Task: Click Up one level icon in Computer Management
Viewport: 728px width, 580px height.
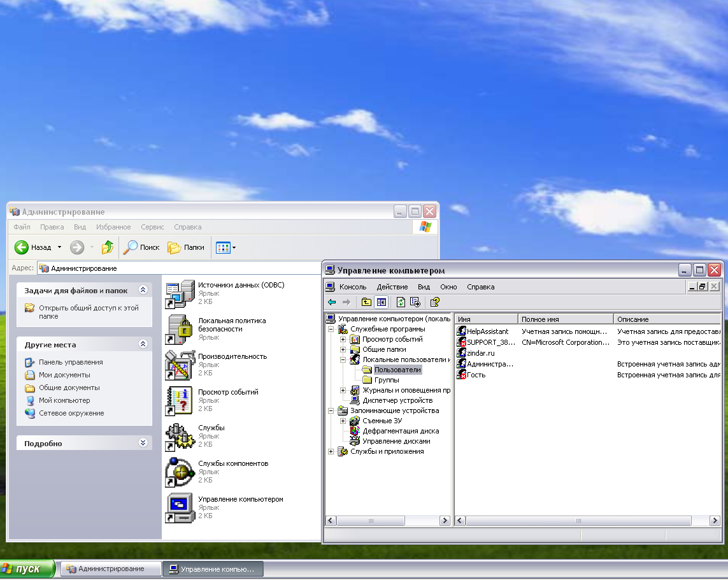Action: click(366, 303)
